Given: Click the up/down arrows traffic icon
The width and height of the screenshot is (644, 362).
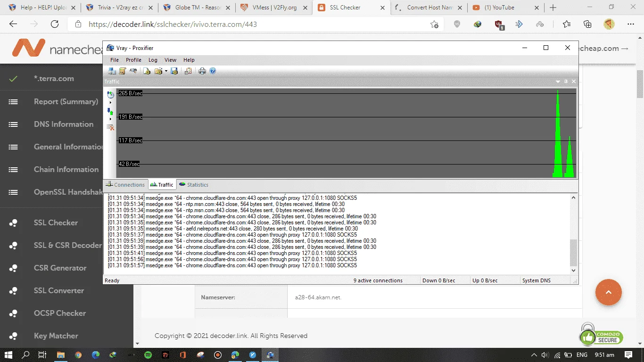Looking at the screenshot, I should tap(110, 112).
